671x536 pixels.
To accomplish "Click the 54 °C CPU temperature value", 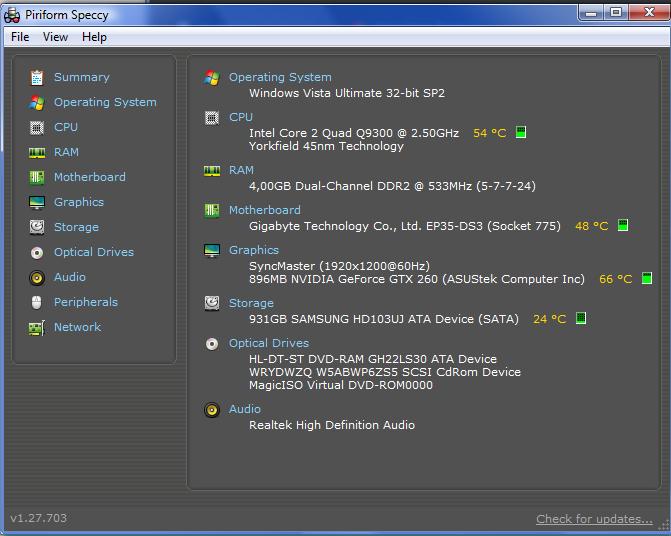I will click(x=490, y=133).
